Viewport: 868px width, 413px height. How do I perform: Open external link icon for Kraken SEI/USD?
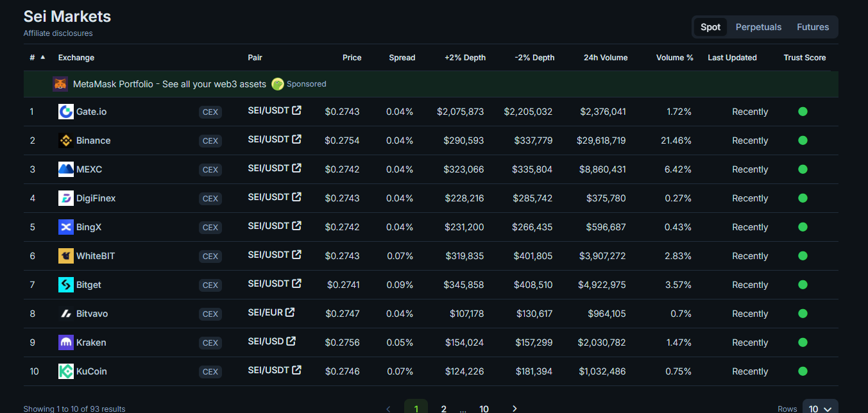(291, 341)
